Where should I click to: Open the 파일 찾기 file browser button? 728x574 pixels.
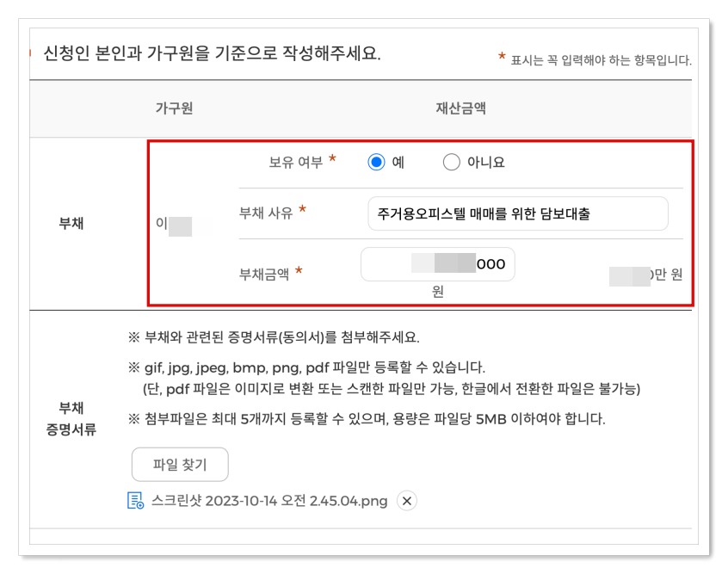click(179, 464)
